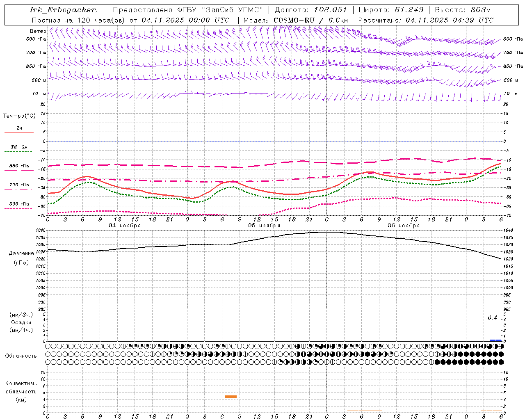Click the Давление pressure label

coord(21,253)
